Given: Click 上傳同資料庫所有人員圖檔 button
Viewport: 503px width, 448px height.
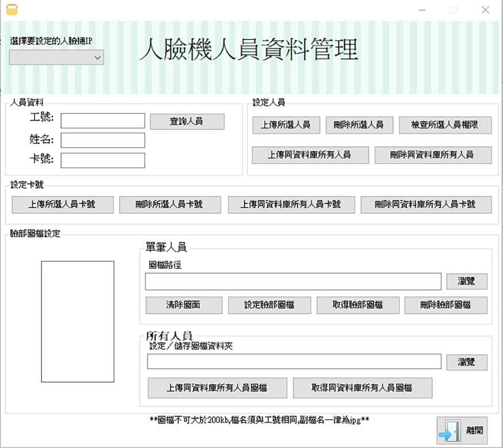Looking at the screenshot, I should coord(218,388).
